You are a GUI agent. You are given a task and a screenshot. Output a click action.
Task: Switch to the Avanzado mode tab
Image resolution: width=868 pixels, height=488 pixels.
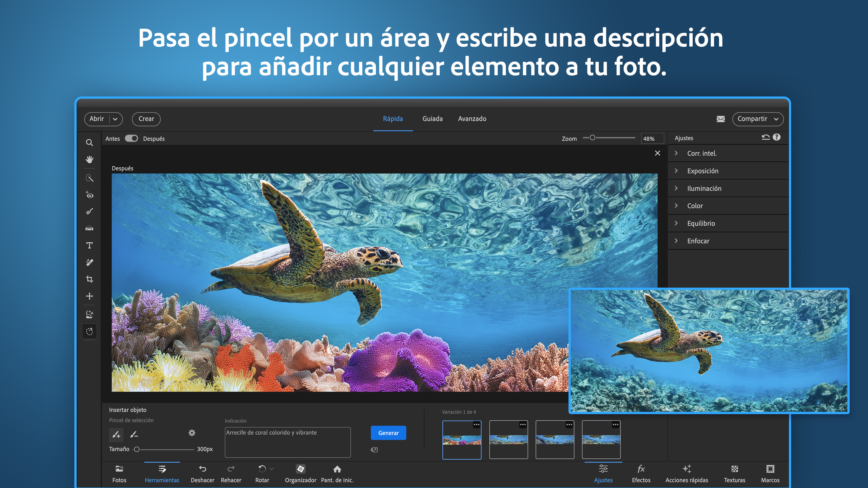tap(472, 119)
